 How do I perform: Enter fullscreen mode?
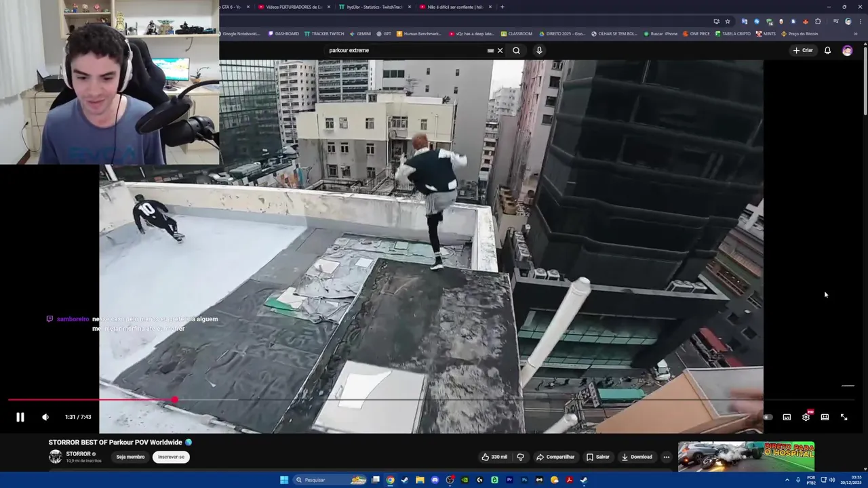[x=844, y=417]
